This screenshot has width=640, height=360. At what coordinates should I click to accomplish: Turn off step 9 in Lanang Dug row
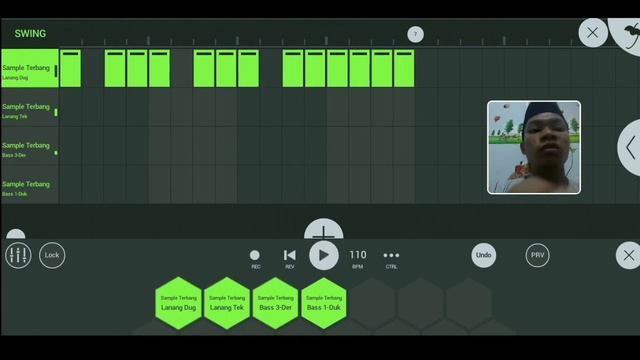pyautogui.click(x=249, y=68)
